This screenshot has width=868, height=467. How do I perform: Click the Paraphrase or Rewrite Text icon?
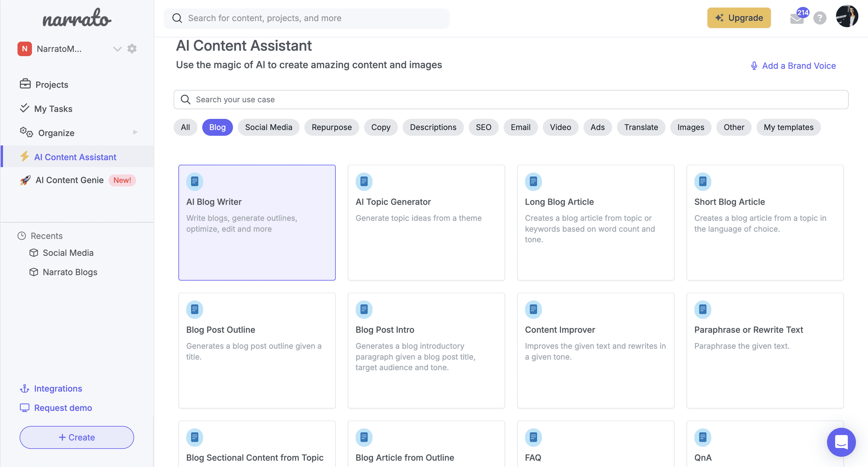[703, 309]
